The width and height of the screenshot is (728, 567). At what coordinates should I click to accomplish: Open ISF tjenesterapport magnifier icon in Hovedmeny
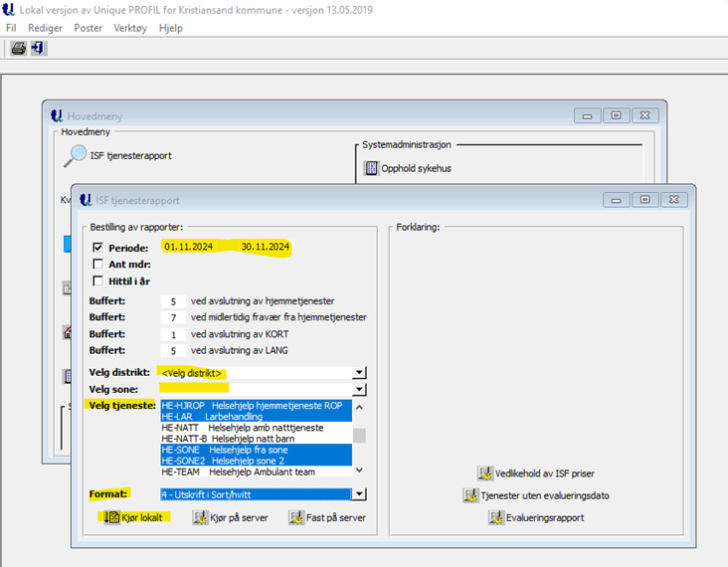pos(75,155)
